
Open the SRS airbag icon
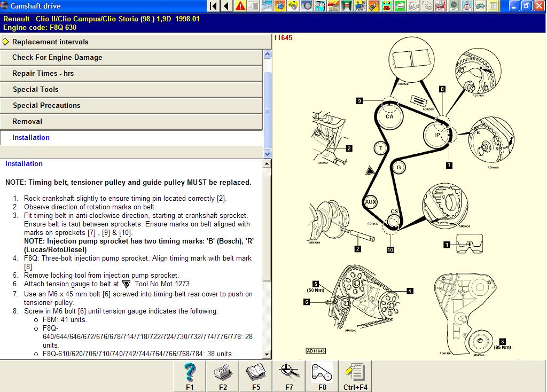440,6
